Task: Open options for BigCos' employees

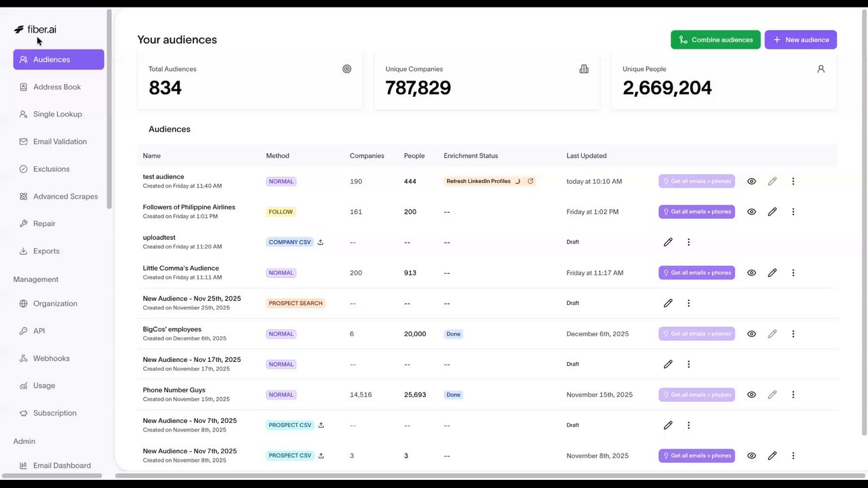Action: [793, 334]
